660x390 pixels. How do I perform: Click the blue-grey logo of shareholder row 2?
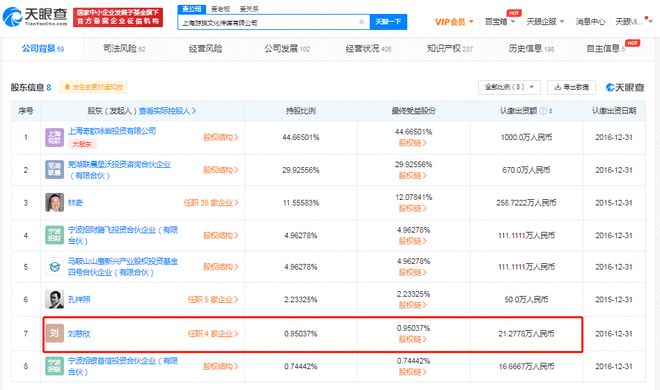coord(54,170)
